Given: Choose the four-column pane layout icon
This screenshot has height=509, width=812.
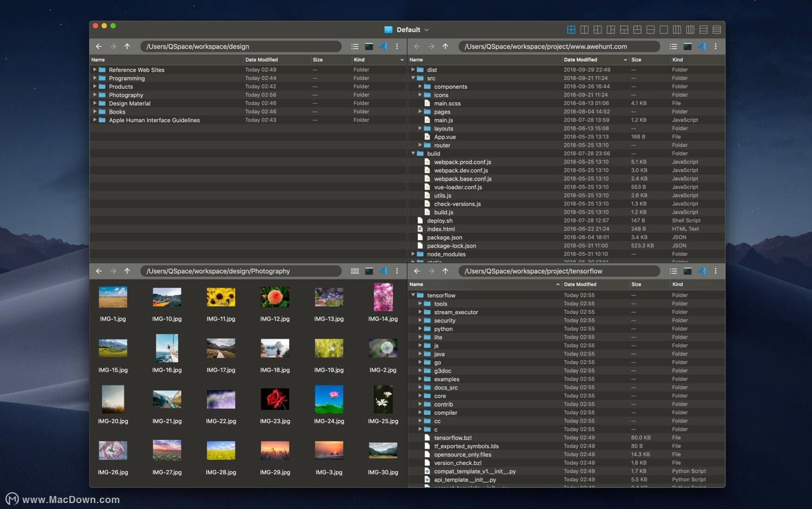Looking at the screenshot, I should [x=690, y=30].
